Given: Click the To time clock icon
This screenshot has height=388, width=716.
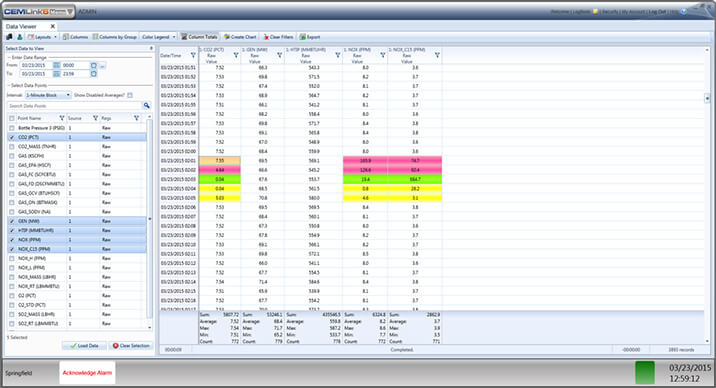Looking at the screenshot, I should (x=94, y=73).
